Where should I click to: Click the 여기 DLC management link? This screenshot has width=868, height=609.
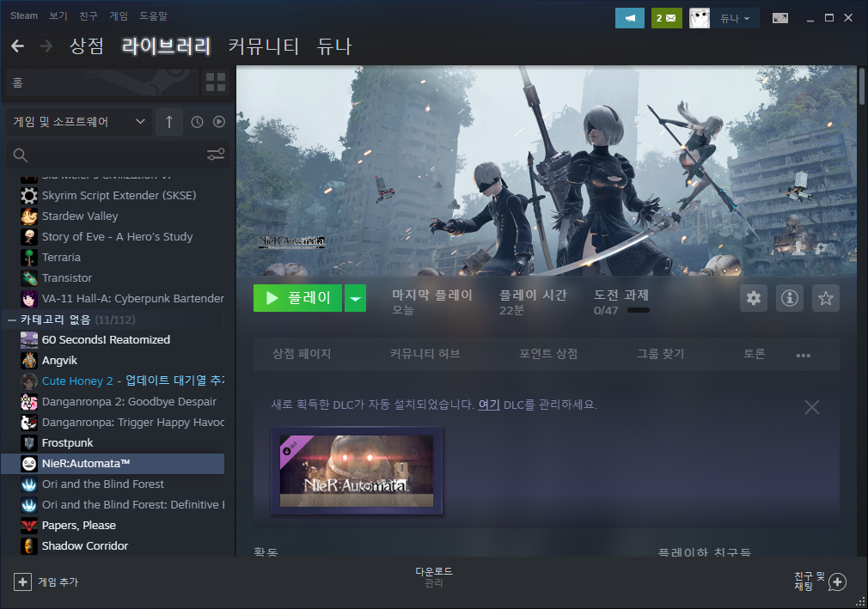489,405
